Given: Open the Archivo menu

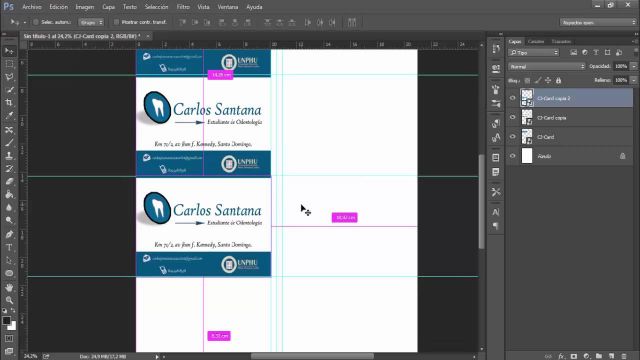Looking at the screenshot, I should pos(31,7).
